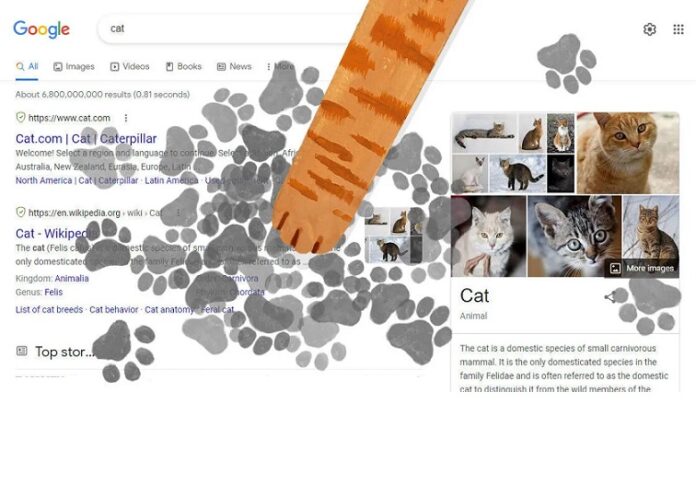Open the large orange cat photo thumbnail

point(628,153)
